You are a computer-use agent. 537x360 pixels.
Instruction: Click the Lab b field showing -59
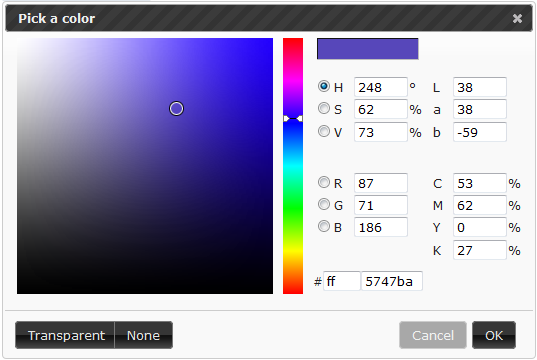click(479, 132)
